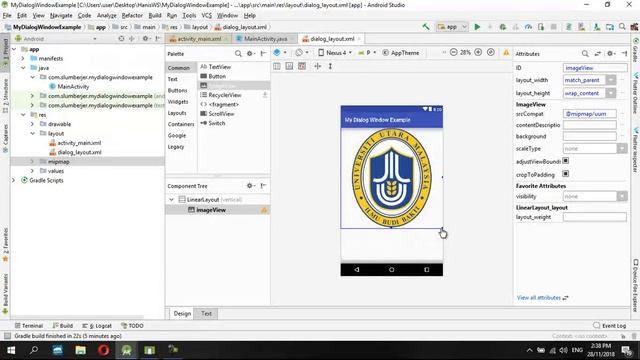Expand the mipmap folder
This screenshot has width=640, height=360.
click(x=32, y=162)
